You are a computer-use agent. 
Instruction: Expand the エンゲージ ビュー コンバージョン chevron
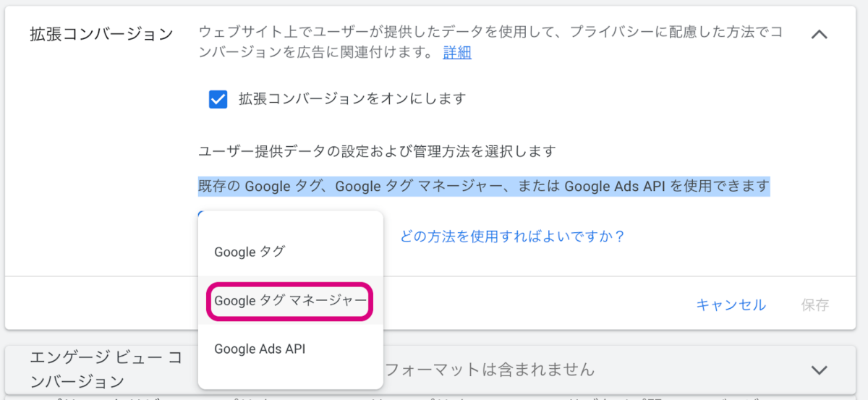point(819,370)
